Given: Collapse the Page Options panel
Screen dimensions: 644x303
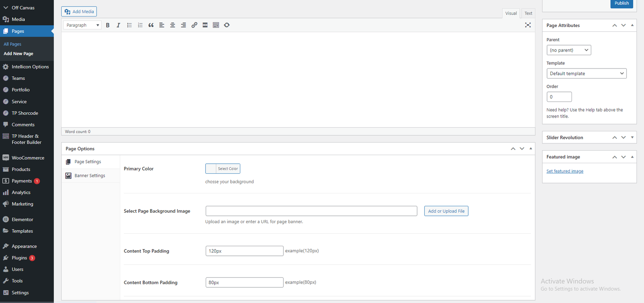Looking at the screenshot, I should click(531, 149).
